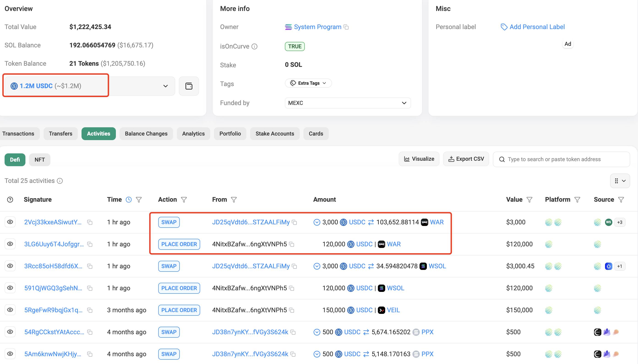Click the Time column clock icon
The width and height of the screenshot is (638, 364).
point(128,199)
